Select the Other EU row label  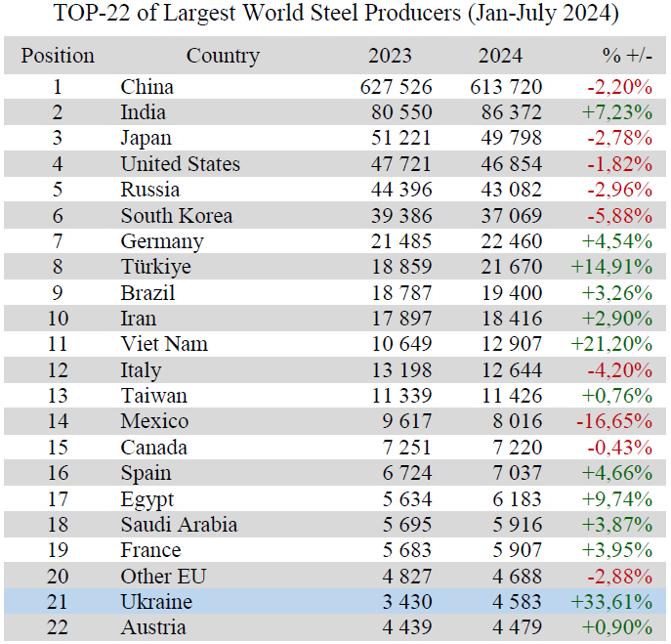pyautogui.click(x=163, y=576)
